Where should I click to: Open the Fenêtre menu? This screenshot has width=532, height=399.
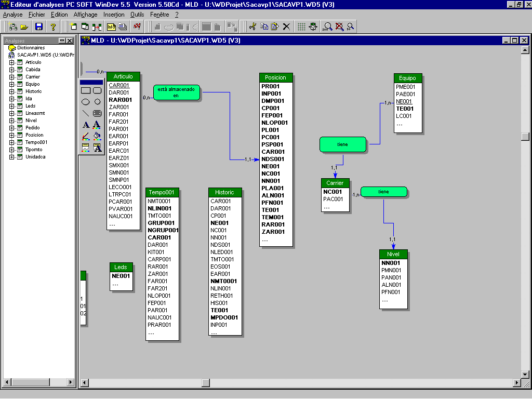click(x=159, y=15)
